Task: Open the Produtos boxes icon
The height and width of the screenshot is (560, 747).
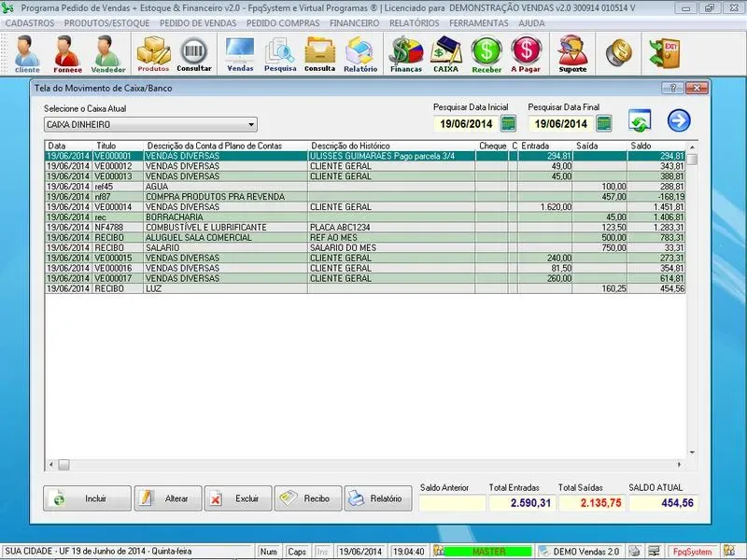Action: (153, 53)
